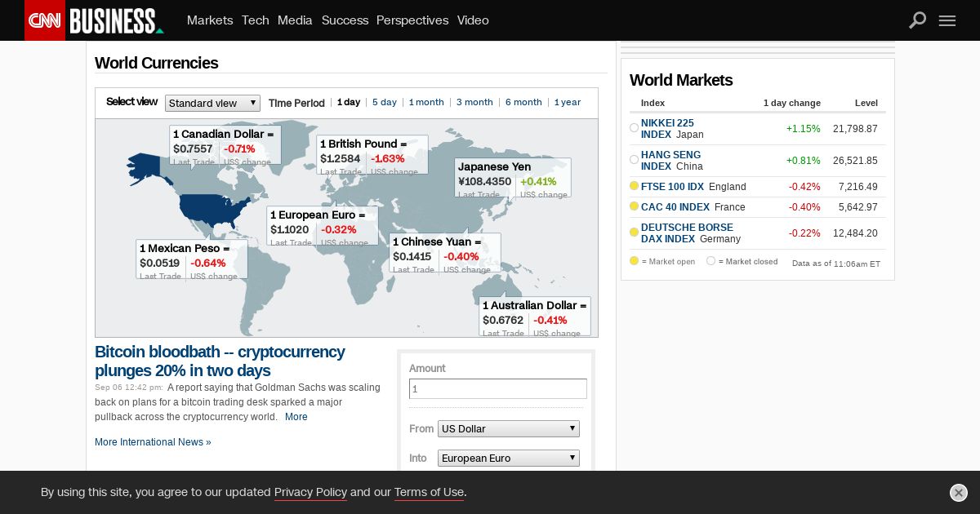Click the Market closed legend circle
The height and width of the screenshot is (514, 980).
click(x=710, y=261)
